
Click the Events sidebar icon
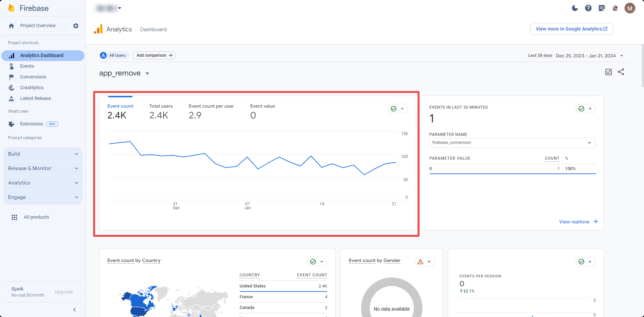[11, 66]
